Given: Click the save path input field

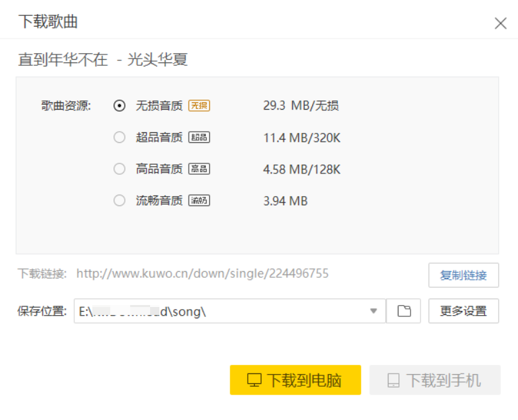Looking at the screenshot, I should coord(230,311).
